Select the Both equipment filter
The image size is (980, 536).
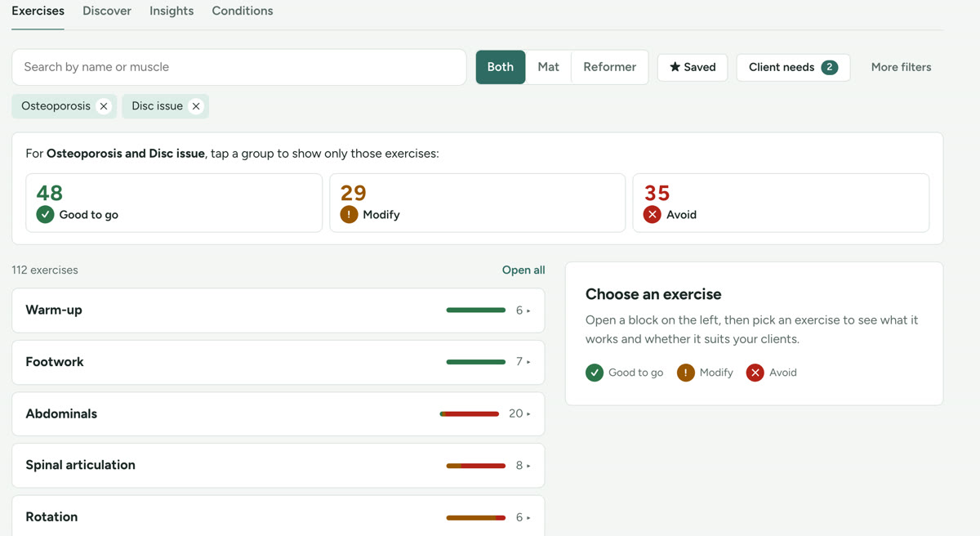pyautogui.click(x=501, y=67)
